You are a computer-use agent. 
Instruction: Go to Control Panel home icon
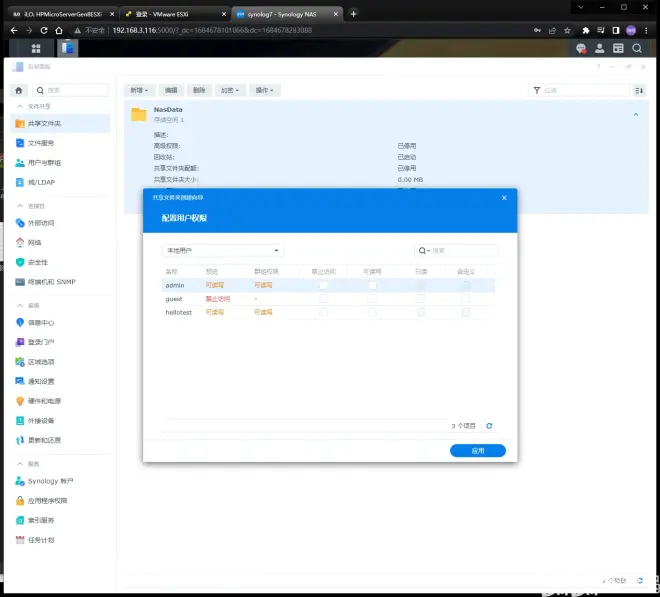pos(19,90)
